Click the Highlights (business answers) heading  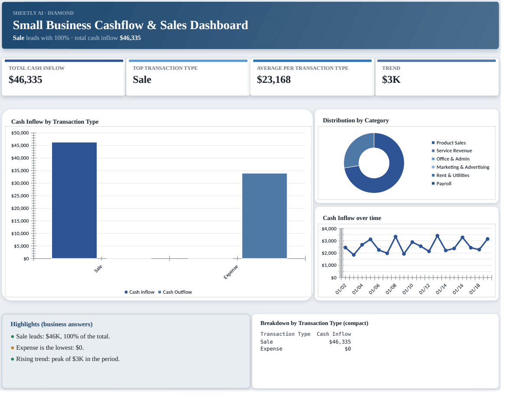tap(52, 325)
